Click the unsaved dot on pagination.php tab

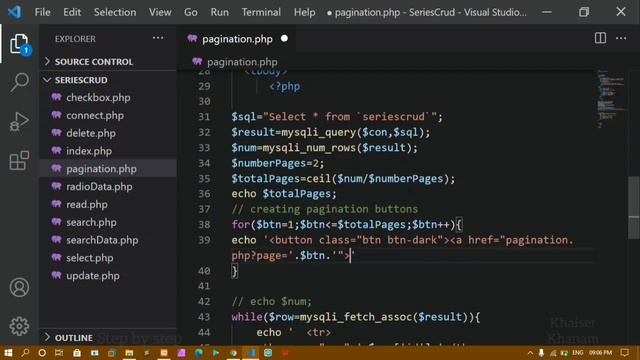(x=284, y=39)
